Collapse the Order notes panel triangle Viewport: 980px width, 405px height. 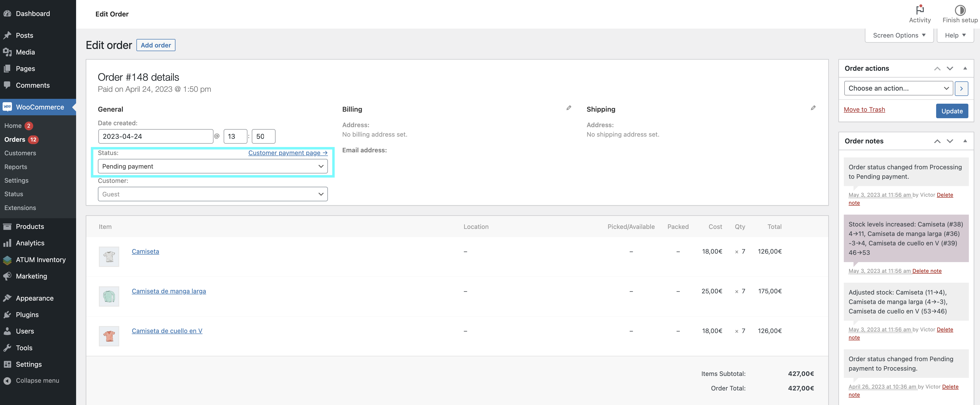click(965, 141)
